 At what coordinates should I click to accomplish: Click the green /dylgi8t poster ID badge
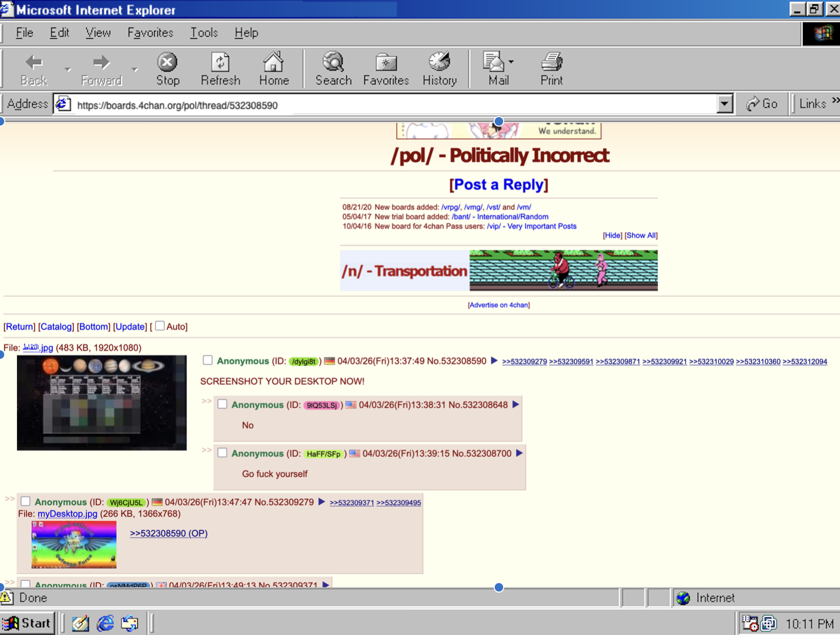[x=303, y=361]
